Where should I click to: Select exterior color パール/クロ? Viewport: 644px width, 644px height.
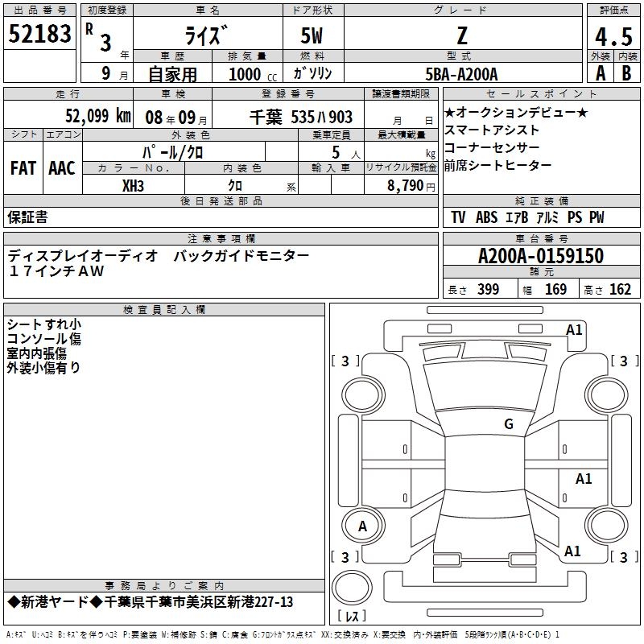click(x=173, y=153)
